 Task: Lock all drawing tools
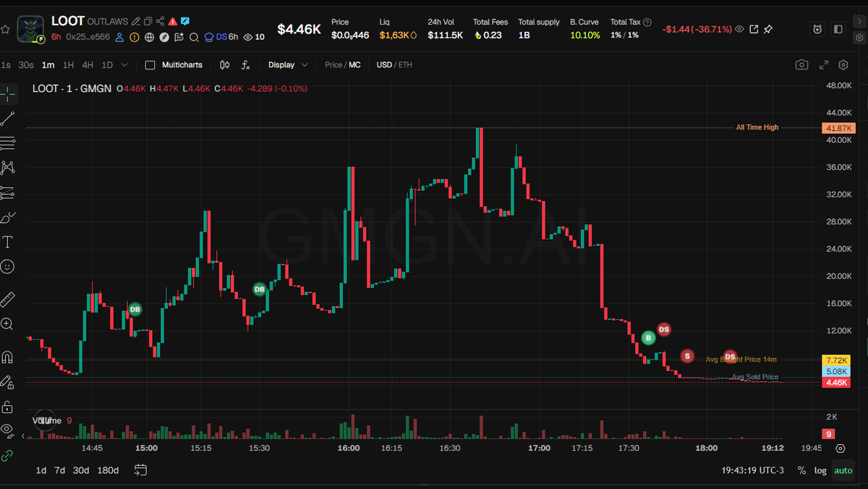tap(8, 406)
